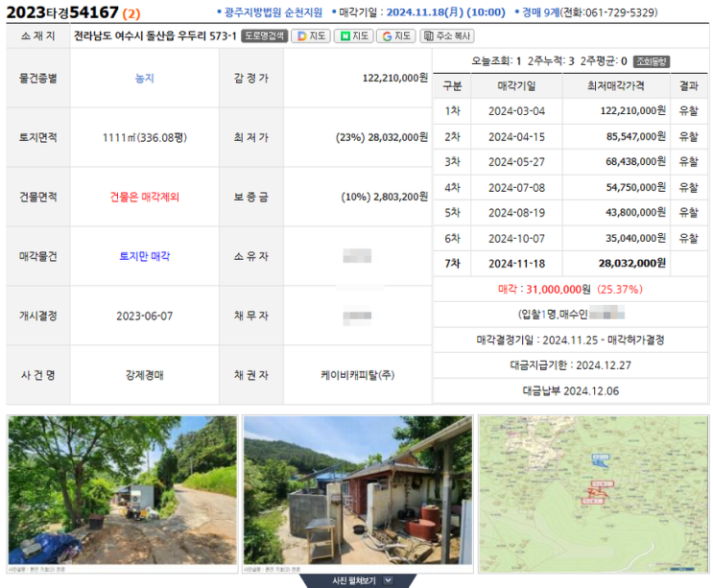
Task: Click the 사진 펼쳐보기 dropdown arrow icon
Action: [x=388, y=580]
